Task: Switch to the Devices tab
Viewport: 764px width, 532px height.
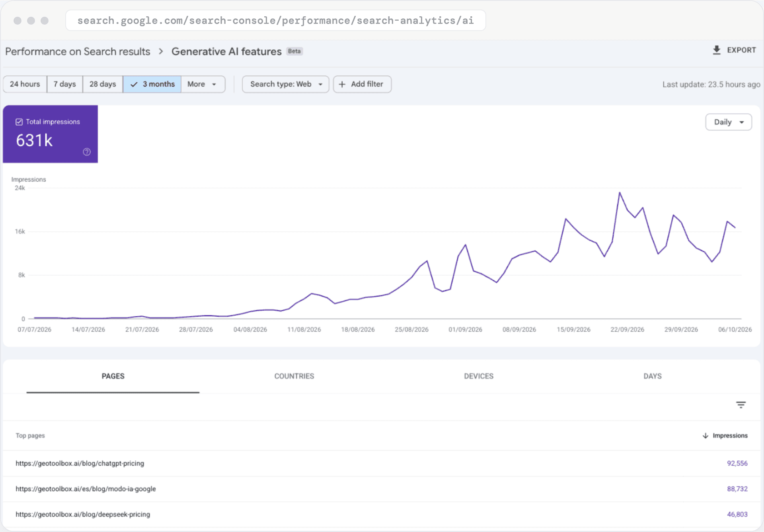Action: [x=479, y=376]
